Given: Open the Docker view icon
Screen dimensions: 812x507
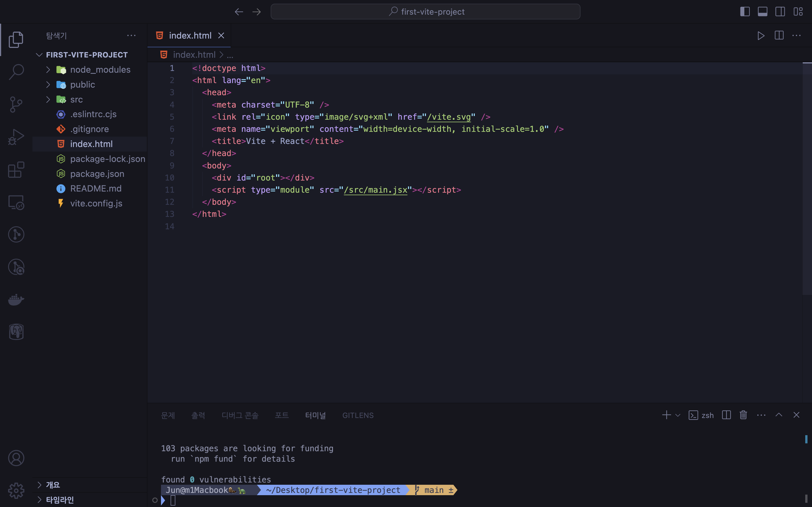Looking at the screenshot, I should pos(16,299).
